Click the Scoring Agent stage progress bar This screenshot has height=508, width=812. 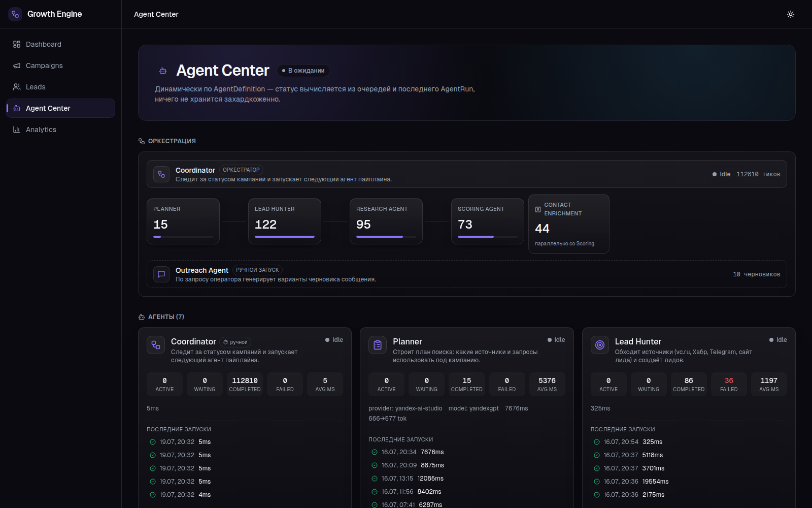point(488,237)
